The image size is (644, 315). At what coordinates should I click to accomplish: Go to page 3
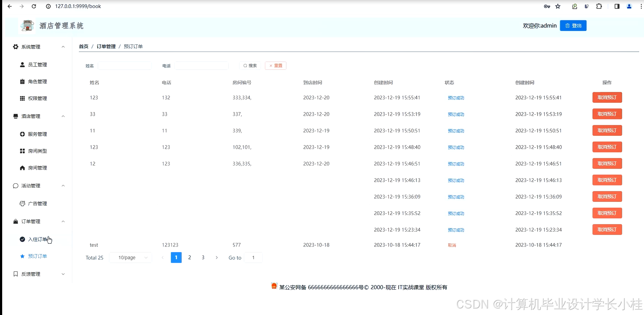point(203,258)
